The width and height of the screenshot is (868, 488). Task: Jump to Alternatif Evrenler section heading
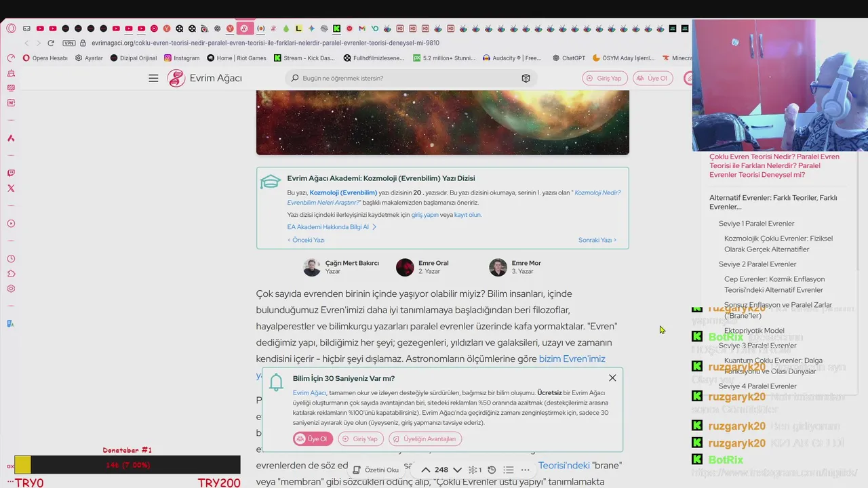click(x=773, y=202)
